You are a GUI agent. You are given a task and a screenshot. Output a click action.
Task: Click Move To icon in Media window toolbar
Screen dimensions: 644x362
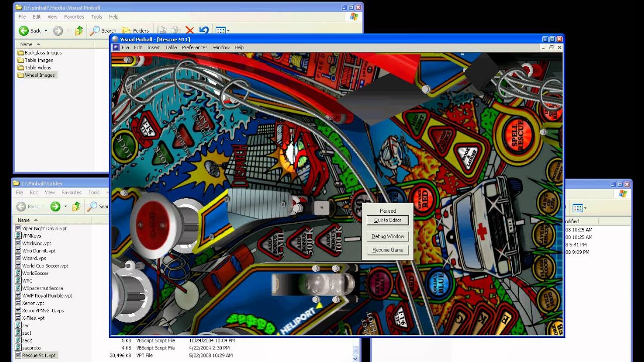pyautogui.click(x=162, y=31)
